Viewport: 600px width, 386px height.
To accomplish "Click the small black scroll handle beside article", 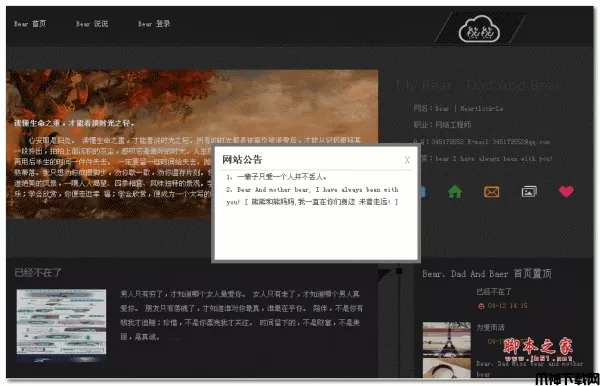I will tap(399, 271).
